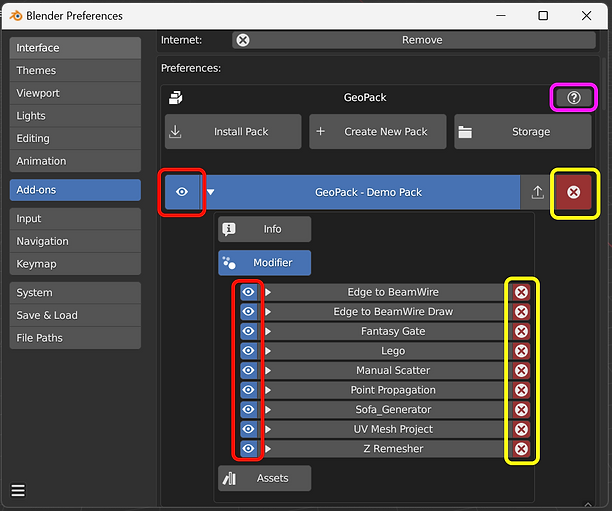Delete the Lego modifier
Image resolution: width=612 pixels, height=511 pixels.
click(521, 351)
